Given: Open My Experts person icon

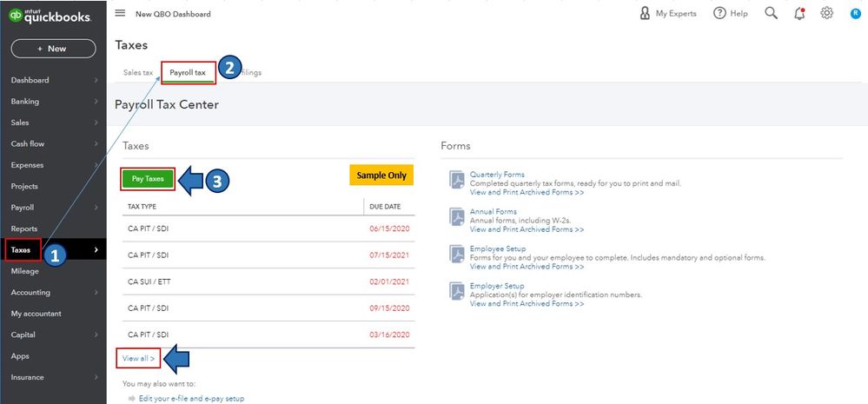Looking at the screenshot, I should (645, 13).
